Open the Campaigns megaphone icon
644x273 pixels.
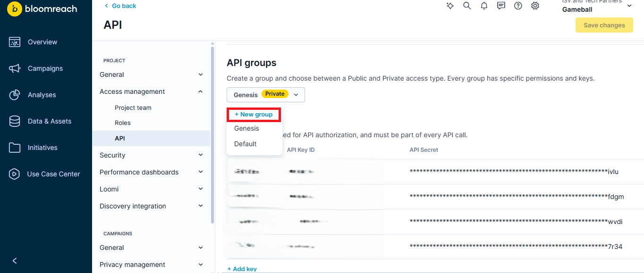pyautogui.click(x=15, y=68)
